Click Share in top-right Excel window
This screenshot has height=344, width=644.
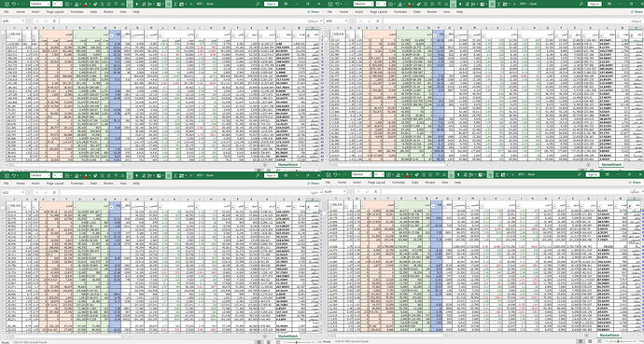tap(637, 12)
